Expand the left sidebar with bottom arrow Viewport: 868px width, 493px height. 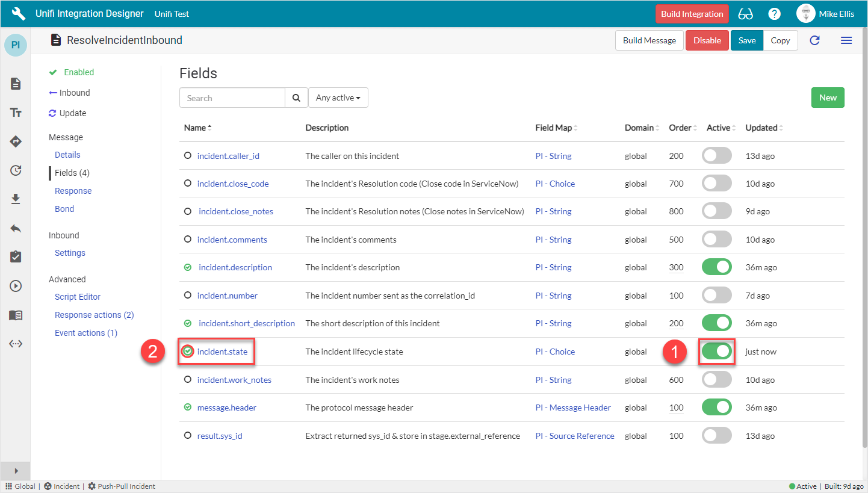point(16,471)
